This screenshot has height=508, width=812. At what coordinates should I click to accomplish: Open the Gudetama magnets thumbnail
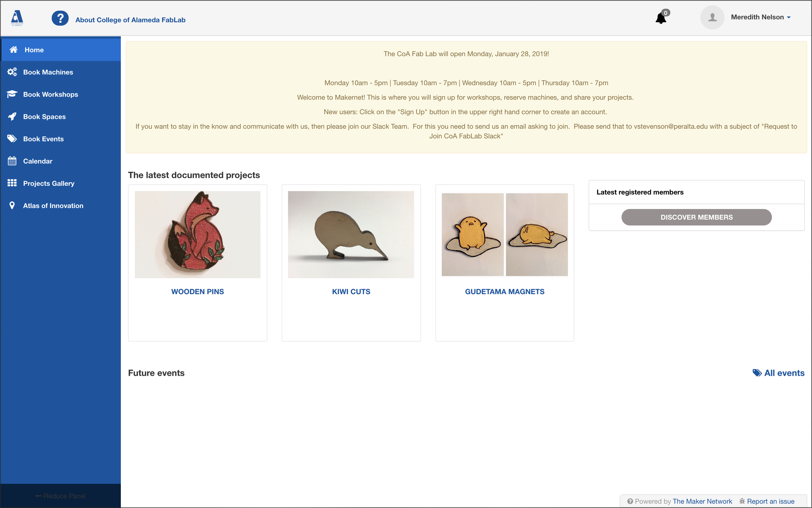point(504,235)
